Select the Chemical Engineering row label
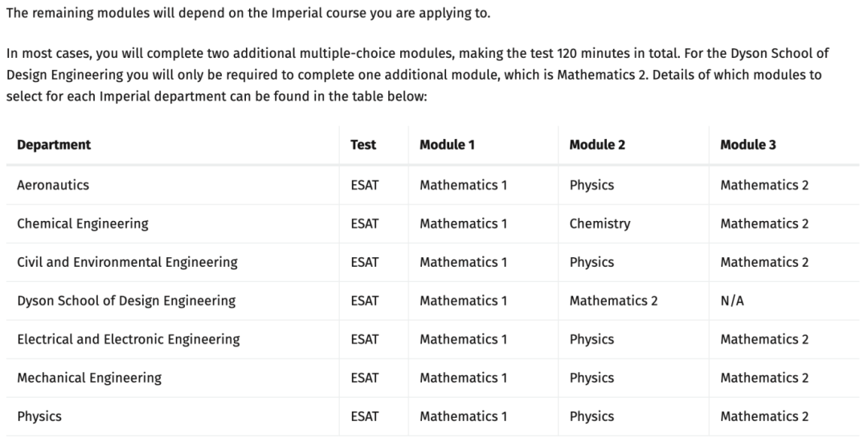The width and height of the screenshot is (868, 442). coord(83,223)
